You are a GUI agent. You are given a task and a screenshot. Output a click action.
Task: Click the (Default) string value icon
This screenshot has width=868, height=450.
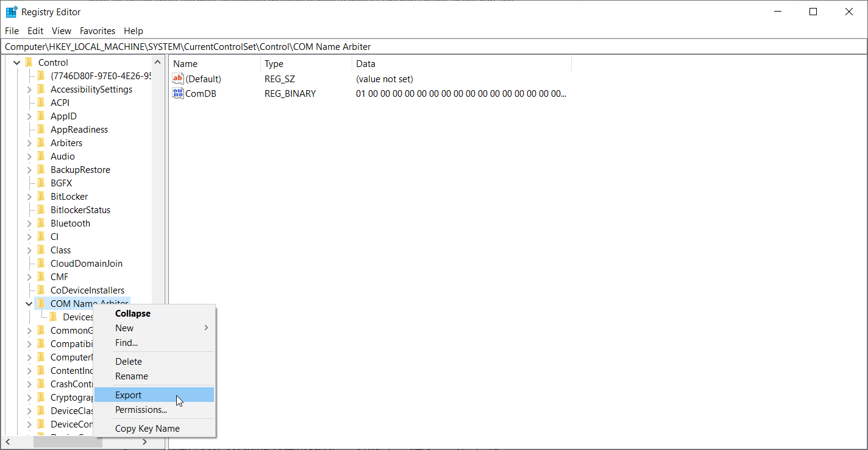point(178,79)
